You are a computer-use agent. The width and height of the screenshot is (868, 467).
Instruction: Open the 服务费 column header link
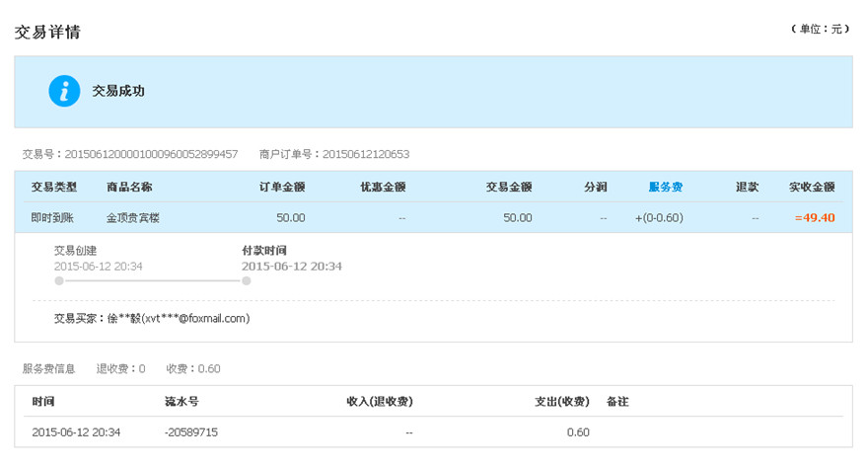(x=666, y=188)
